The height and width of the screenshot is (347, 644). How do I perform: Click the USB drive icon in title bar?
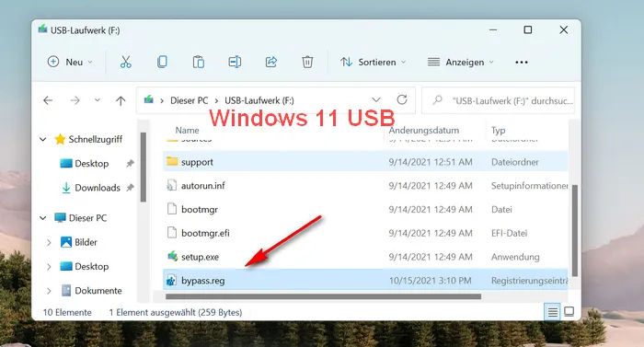[x=42, y=29]
